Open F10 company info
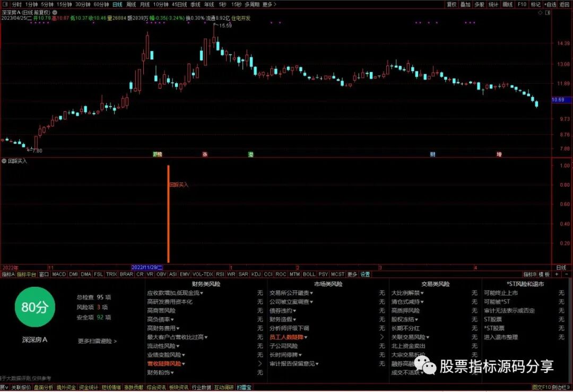573x392 pixels. [522, 4]
